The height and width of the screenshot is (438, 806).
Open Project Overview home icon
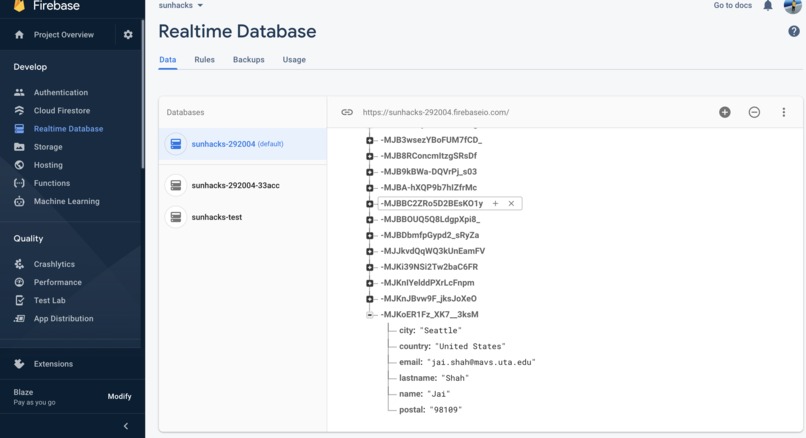[19, 34]
